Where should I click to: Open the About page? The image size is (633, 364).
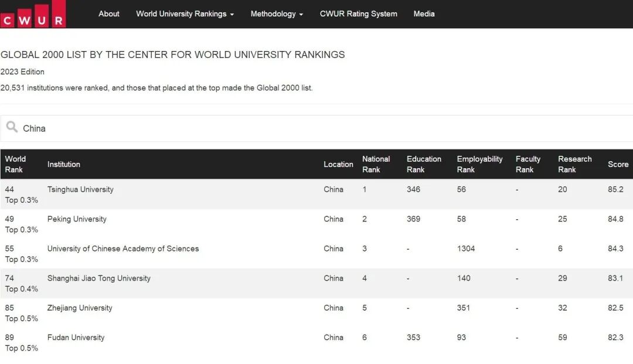[109, 13]
